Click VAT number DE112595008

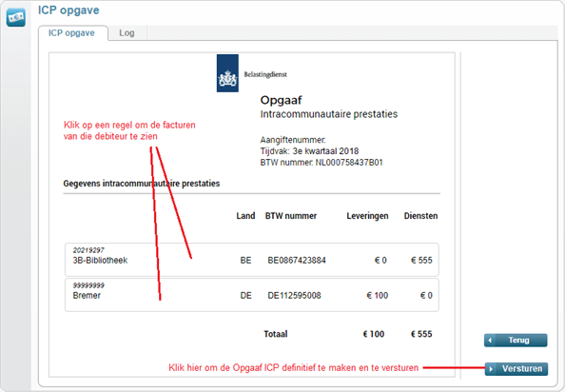pyautogui.click(x=294, y=296)
